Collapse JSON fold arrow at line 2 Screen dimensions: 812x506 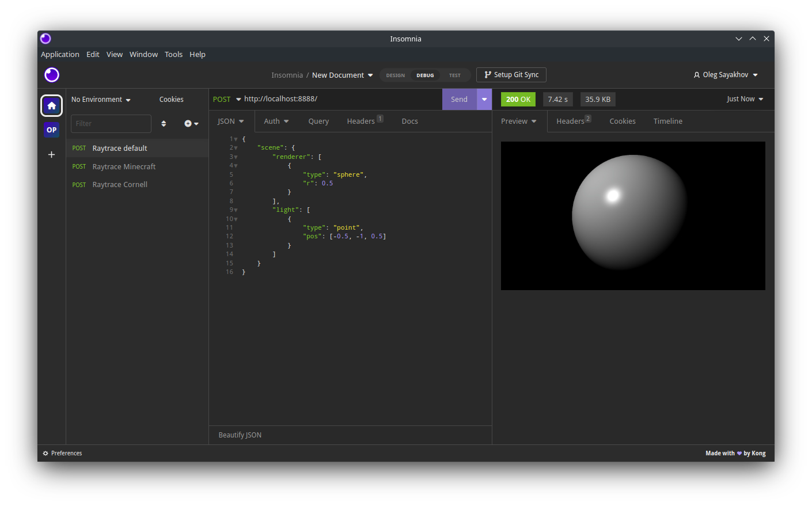[x=236, y=148]
